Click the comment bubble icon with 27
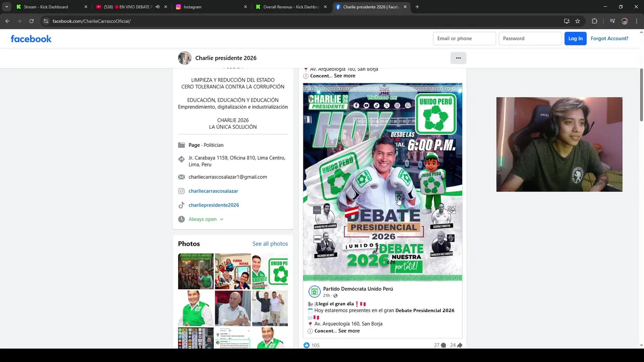Image resolution: width=644 pixels, height=362 pixels. pyautogui.click(x=443, y=345)
